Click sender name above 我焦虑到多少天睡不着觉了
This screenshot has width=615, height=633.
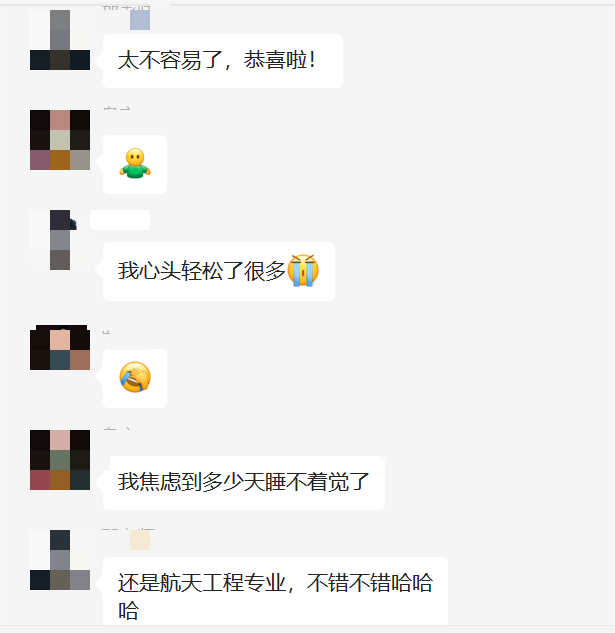[x=117, y=429]
